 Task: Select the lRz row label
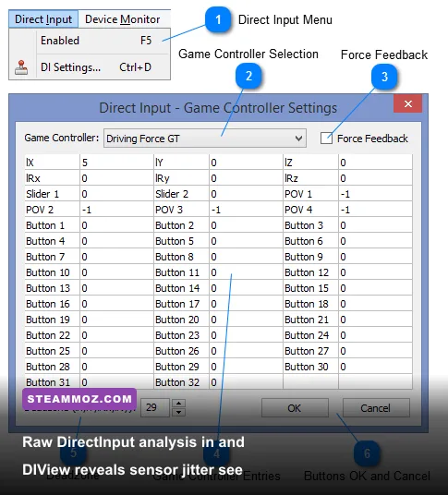(310, 178)
